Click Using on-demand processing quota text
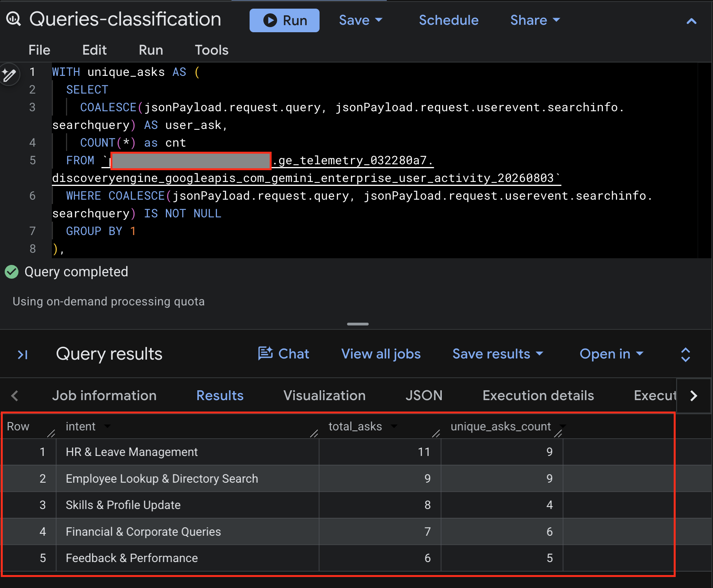 (x=108, y=301)
